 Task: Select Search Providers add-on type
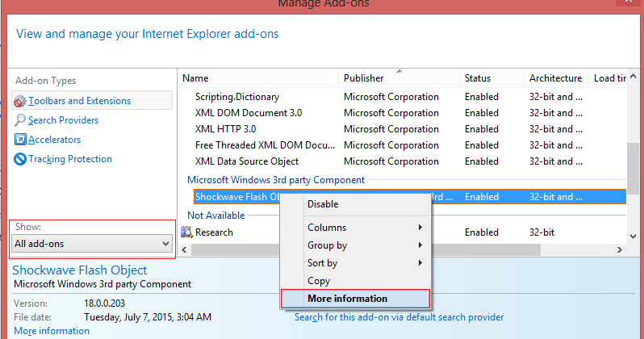[x=63, y=120]
